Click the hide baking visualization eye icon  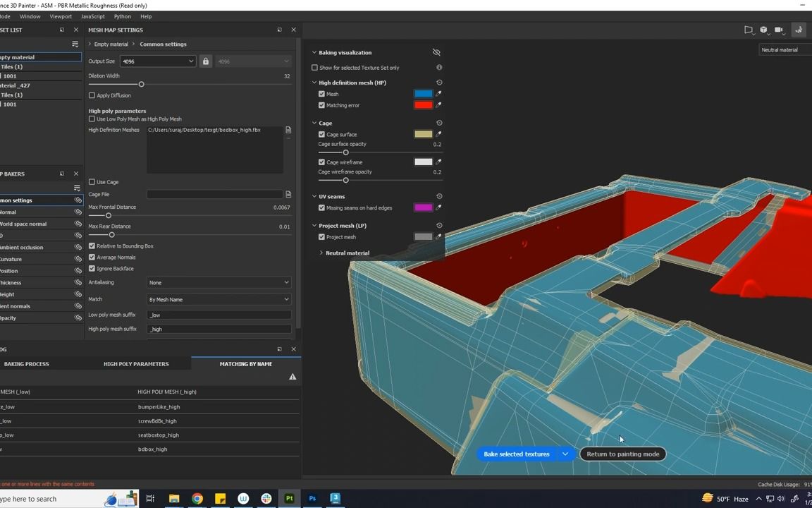point(436,52)
